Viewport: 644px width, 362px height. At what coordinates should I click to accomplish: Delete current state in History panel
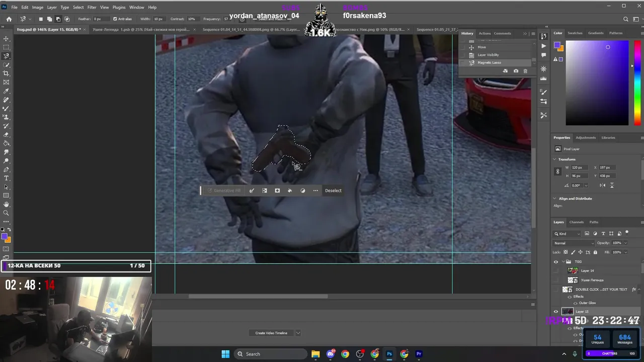point(525,71)
